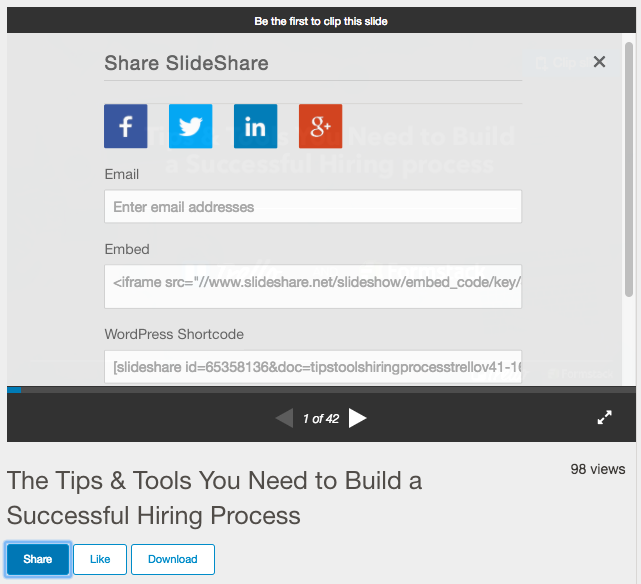
Task: Click the presentation title heading
Action: [214, 497]
